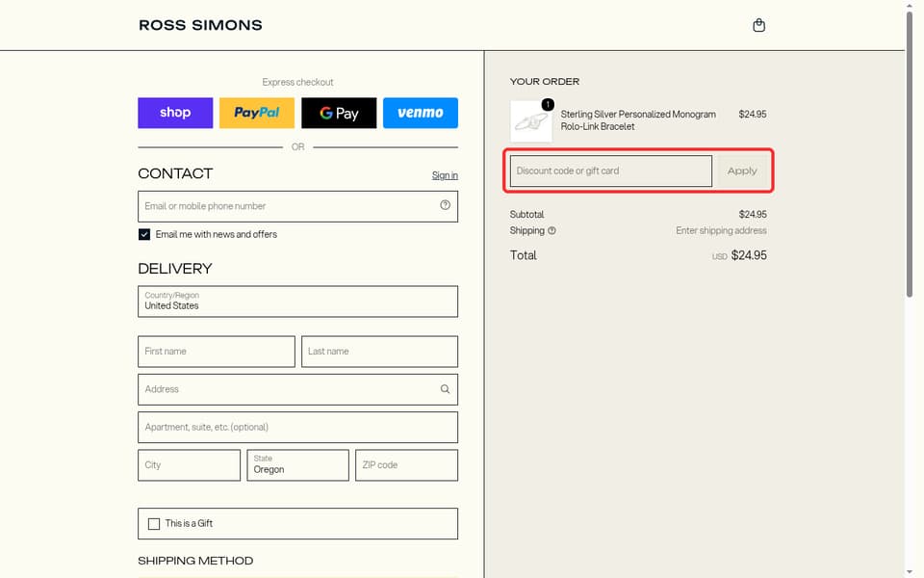Image resolution: width=924 pixels, height=578 pixels.
Task: Check the This is a Gift box
Action: pyautogui.click(x=154, y=524)
